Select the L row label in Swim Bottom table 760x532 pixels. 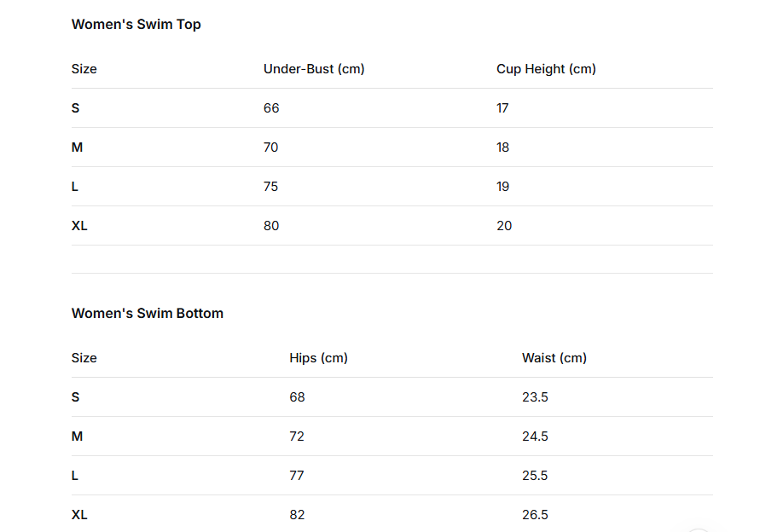(75, 476)
